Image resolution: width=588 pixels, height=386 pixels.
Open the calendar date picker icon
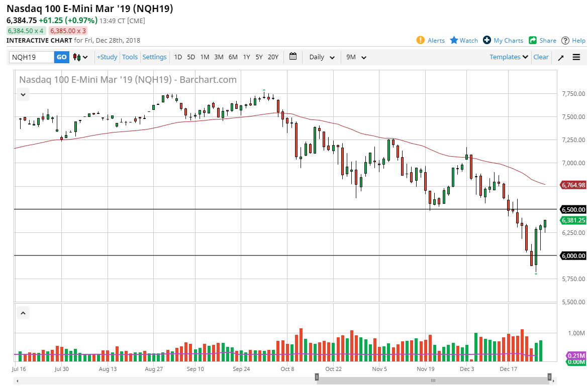click(x=293, y=57)
